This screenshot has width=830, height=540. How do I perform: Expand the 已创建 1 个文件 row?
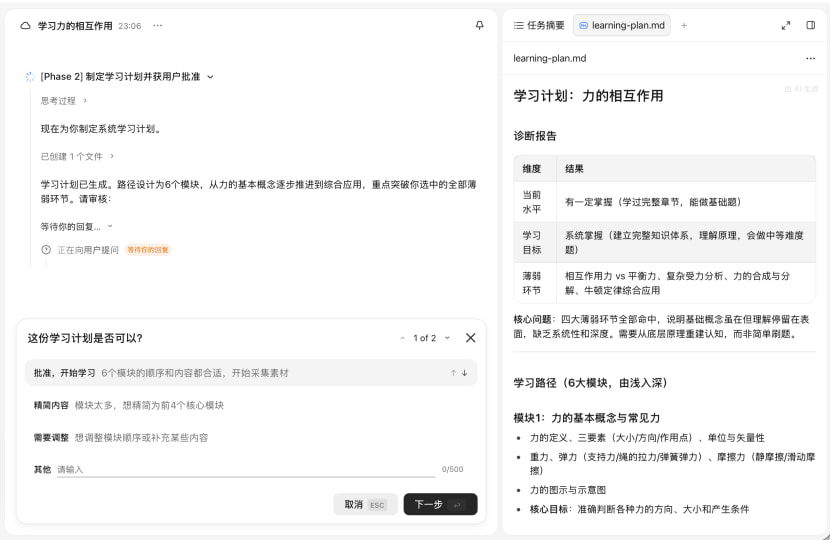tap(77, 156)
